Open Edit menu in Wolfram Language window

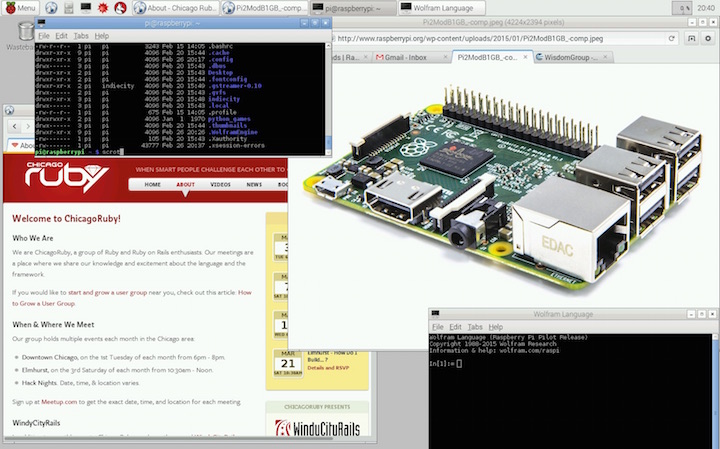coord(455,327)
